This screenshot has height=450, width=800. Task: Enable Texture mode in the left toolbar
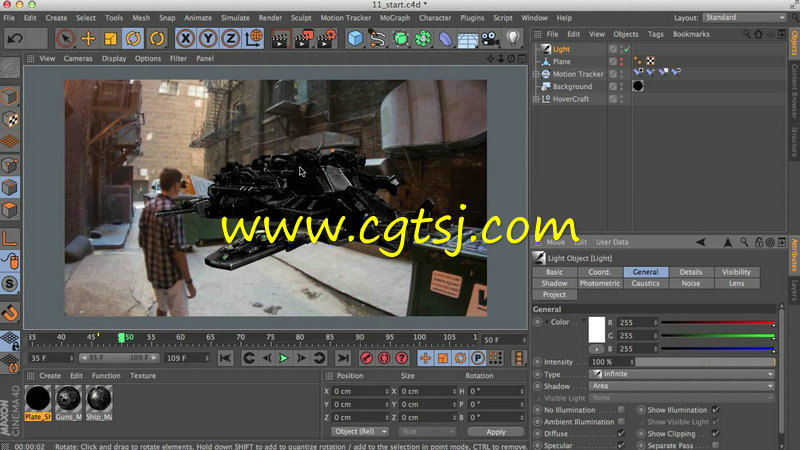point(10,119)
